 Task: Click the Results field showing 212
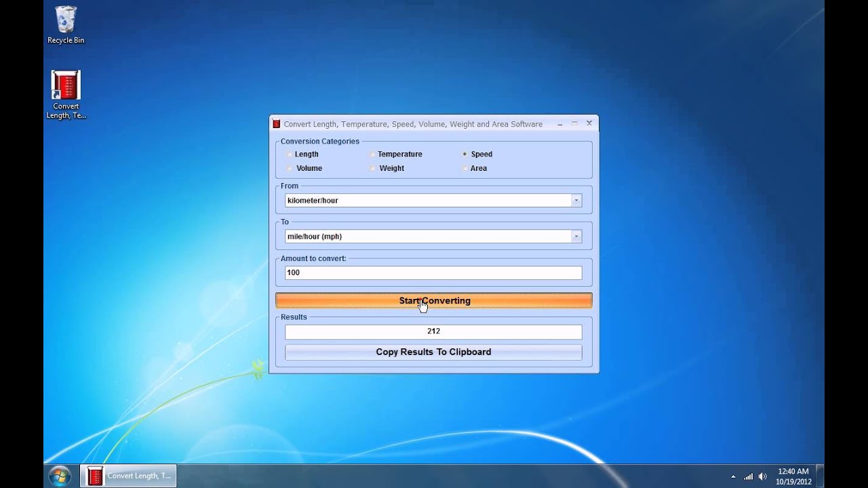433,331
